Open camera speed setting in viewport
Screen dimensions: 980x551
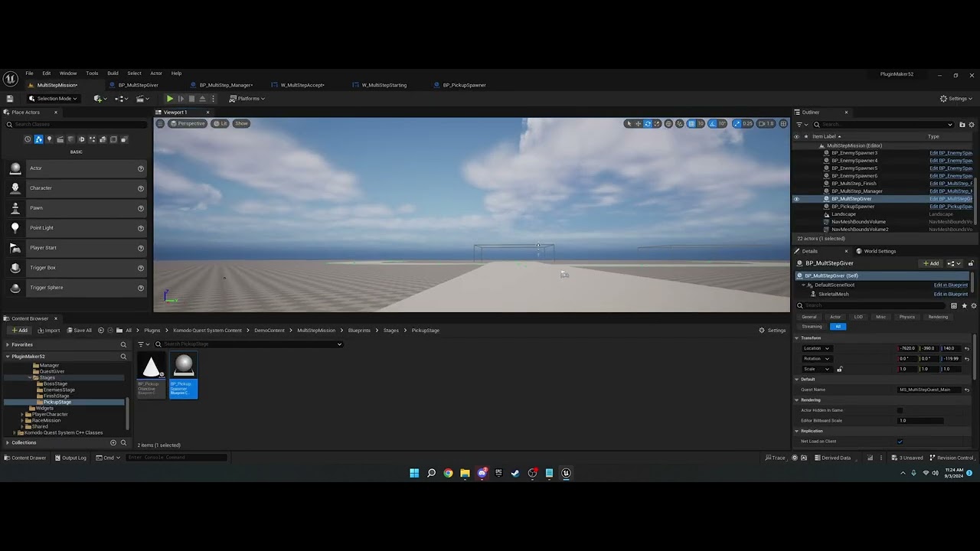point(766,123)
